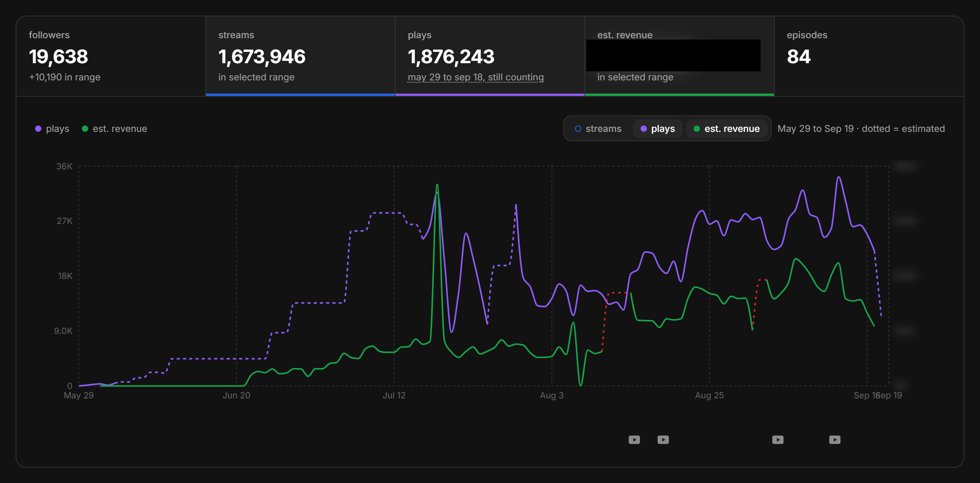Click the 'may 29 to sep 18, still counting' note
Image resolution: width=980 pixels, height=483 pixels.
476,77
